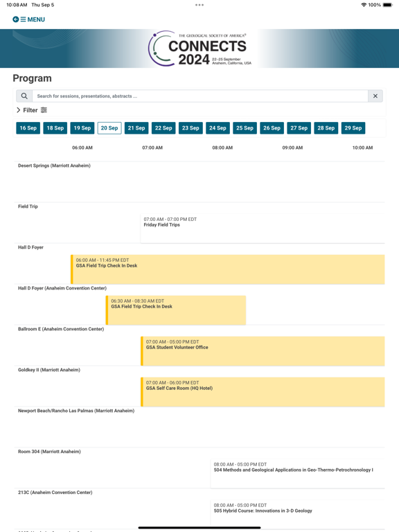Switch to the 27 Sep date

[x=299, y=128]
